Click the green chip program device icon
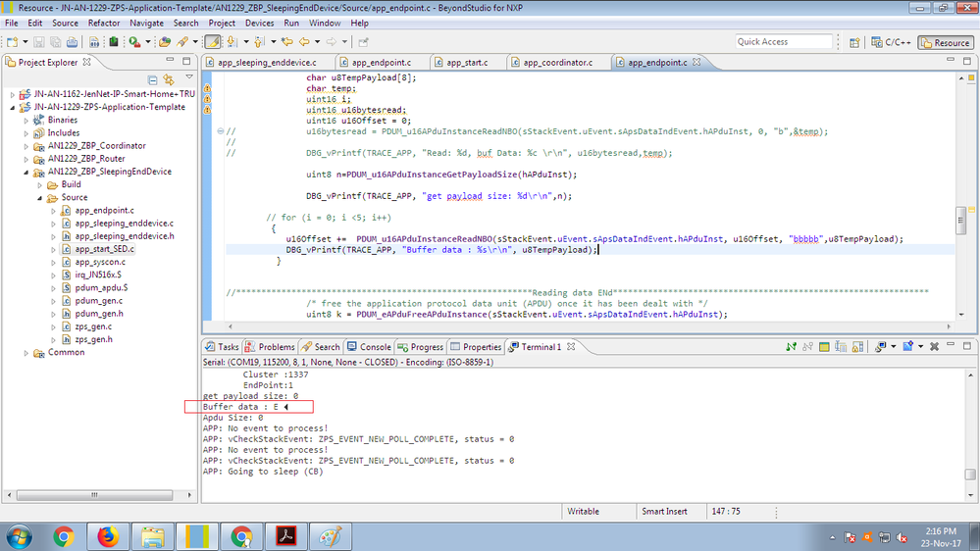The height and width of the screenshot is (551, 980). [113, 42]
